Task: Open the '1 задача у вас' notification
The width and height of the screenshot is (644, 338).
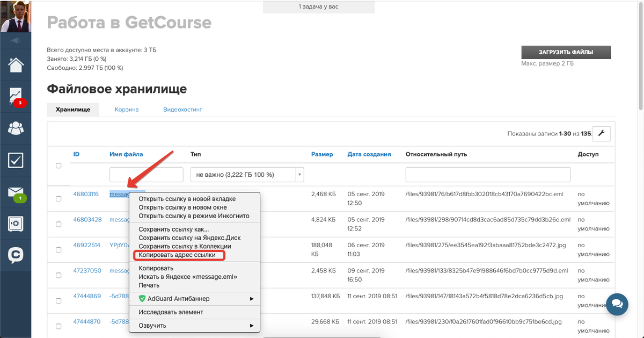Action: point(319,7)
